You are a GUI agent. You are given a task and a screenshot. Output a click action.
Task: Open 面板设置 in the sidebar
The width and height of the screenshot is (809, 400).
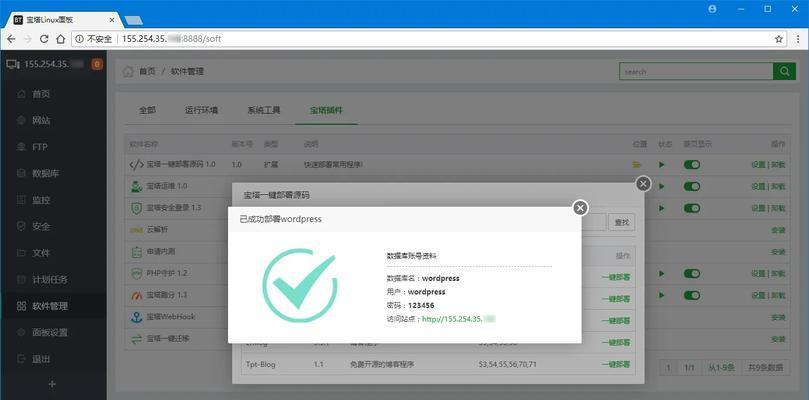[x=50, y=332]
